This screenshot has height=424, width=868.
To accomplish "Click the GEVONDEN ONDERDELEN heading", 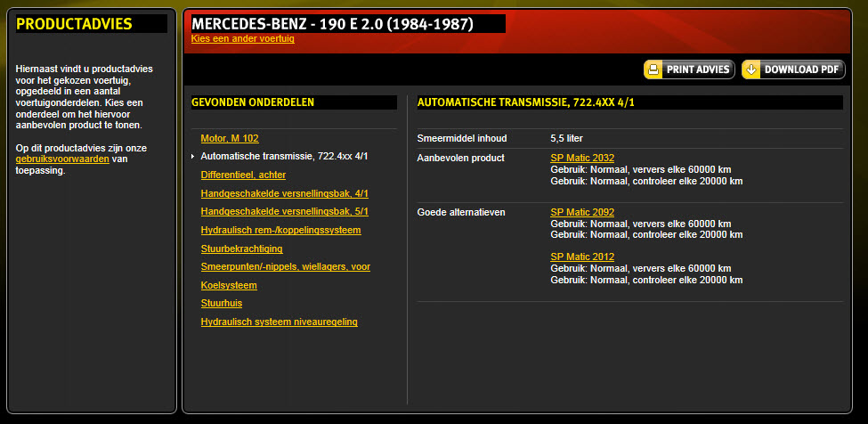I will click(x=253, y=102).
